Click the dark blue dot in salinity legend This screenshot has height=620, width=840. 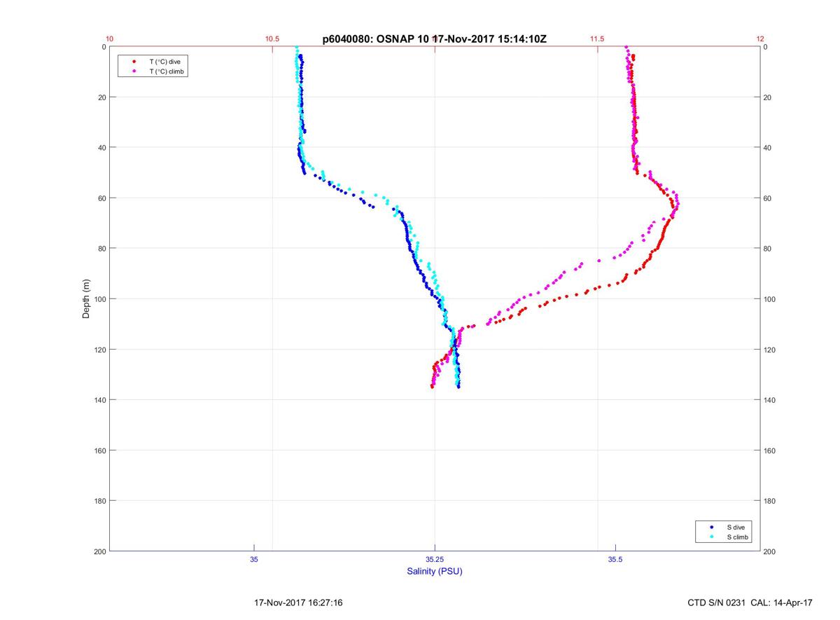[x=711, y=527]
